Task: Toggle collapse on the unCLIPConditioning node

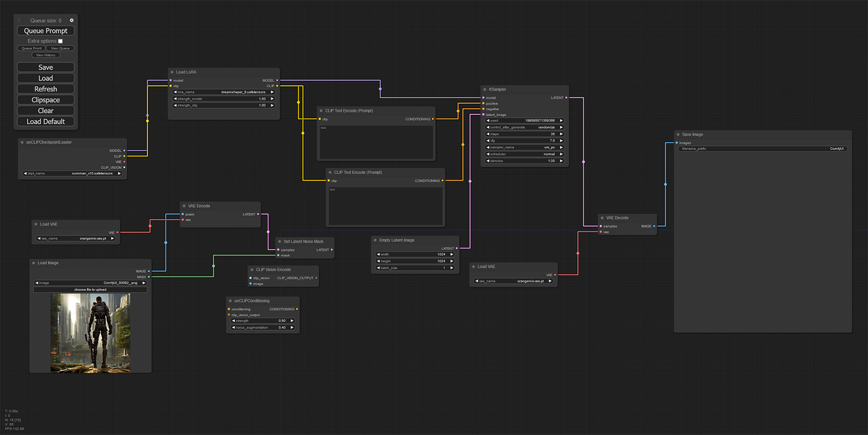Action: click(230, 301)
